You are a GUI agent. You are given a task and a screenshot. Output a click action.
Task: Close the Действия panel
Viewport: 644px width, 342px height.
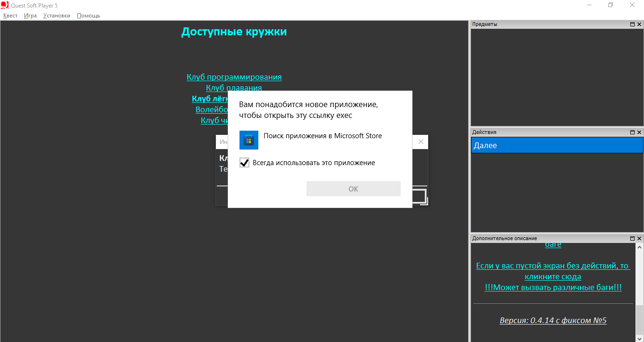point(639,133)
